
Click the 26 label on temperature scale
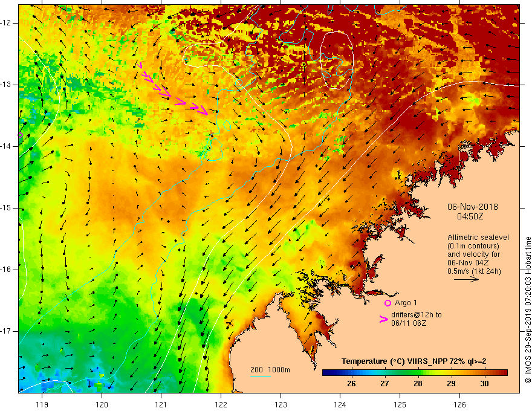(x=351, y=384)
